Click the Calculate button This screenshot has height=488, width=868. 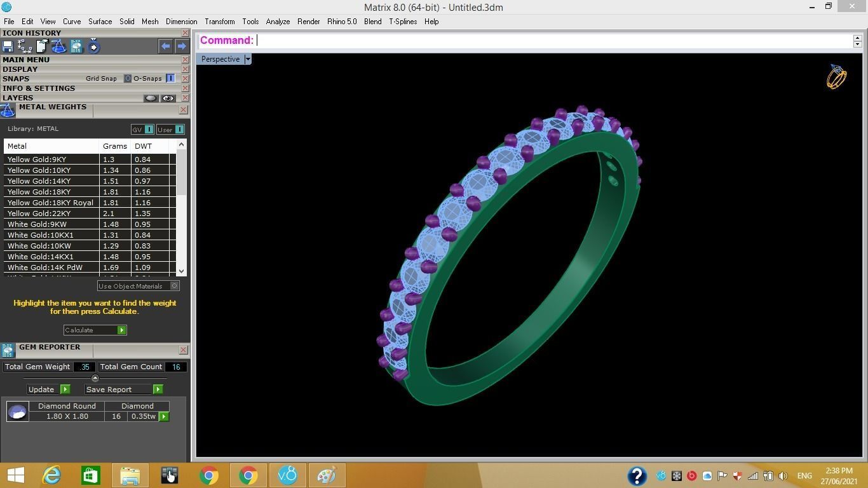tap(95, 330)
